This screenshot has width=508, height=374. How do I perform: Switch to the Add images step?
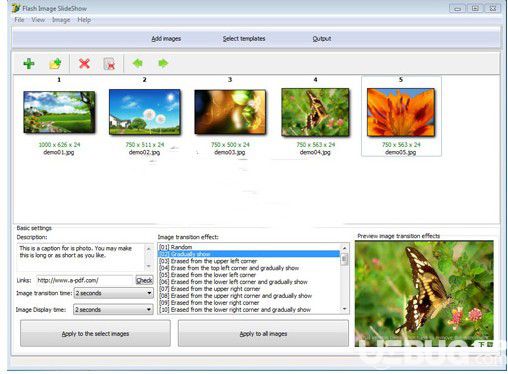coord(166,39)
